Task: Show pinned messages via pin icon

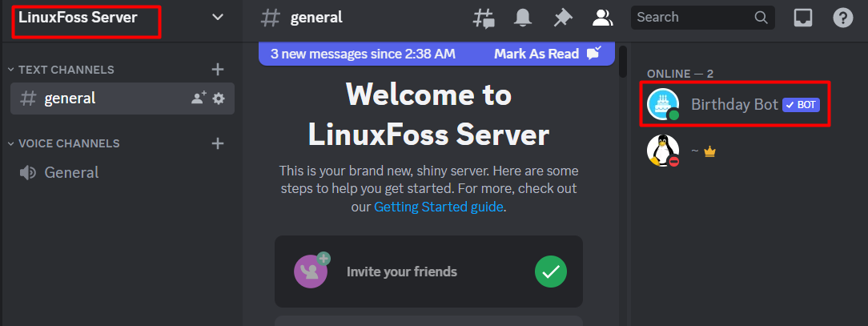Action: click(x=562, y=18)
